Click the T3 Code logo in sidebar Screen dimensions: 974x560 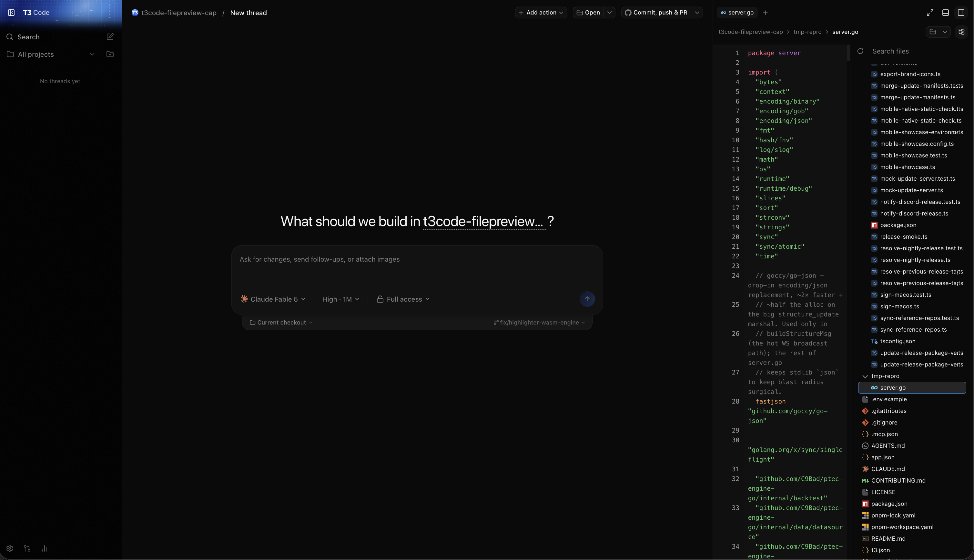[x=36, y=13]
